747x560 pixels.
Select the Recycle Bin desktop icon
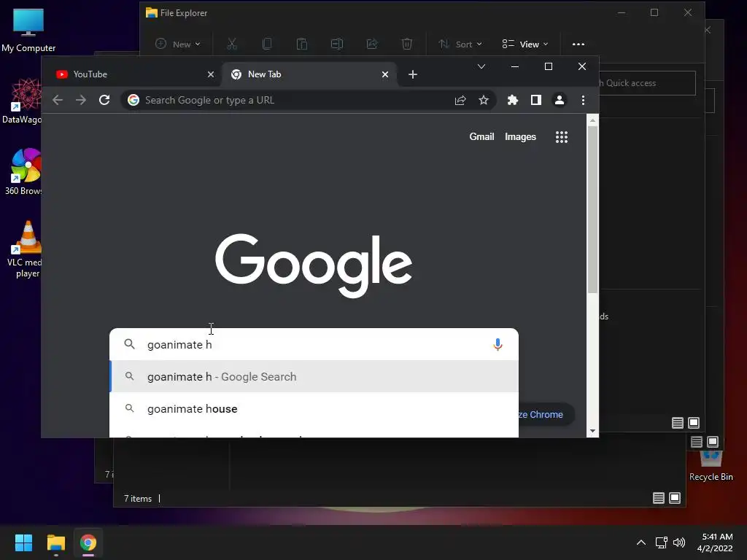click(711, 466)
